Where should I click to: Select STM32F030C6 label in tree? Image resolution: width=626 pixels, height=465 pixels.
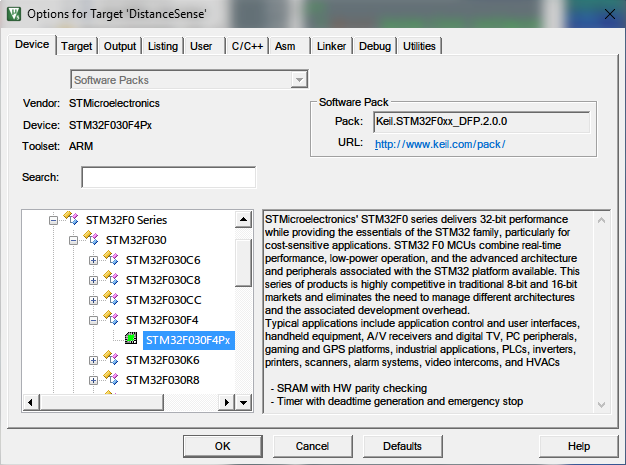point(163,260)
